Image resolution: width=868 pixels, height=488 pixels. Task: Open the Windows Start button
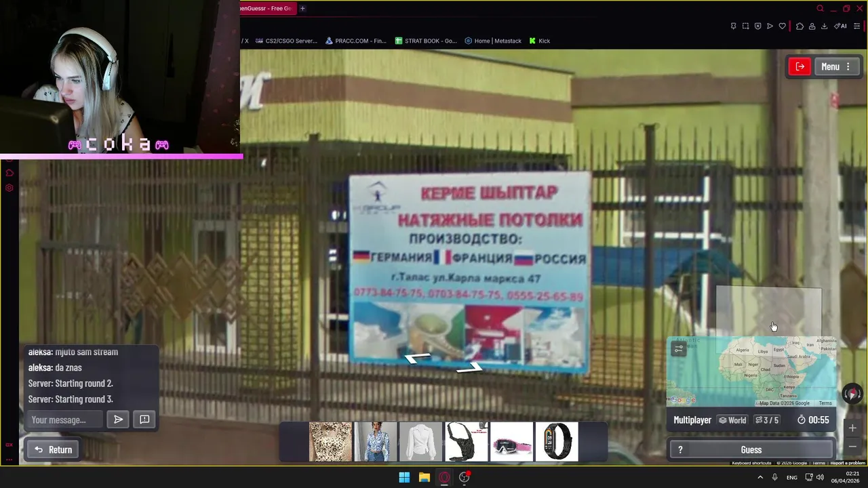[404, 477]
